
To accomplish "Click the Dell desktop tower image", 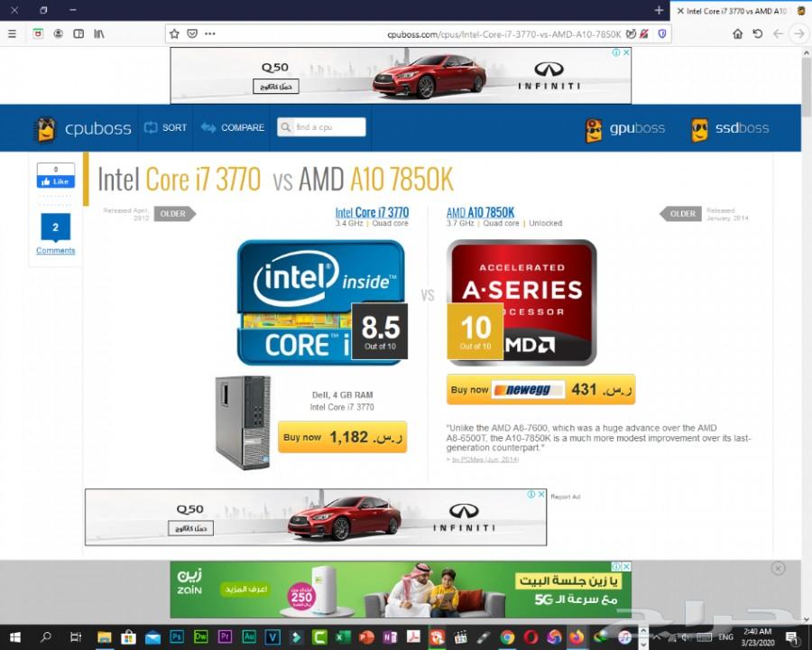I will [244, 422].
